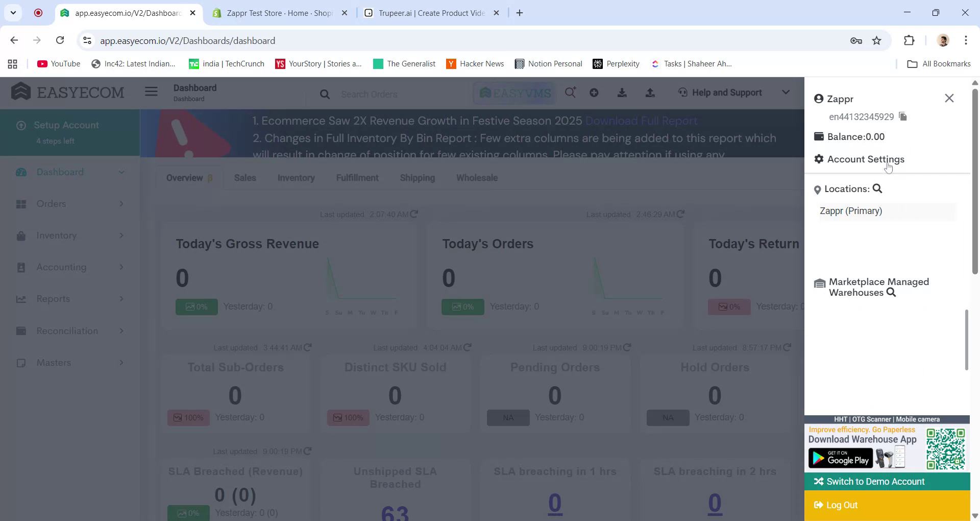
Task: Select the Zappr (Primary) location
Action: [851, 210]
